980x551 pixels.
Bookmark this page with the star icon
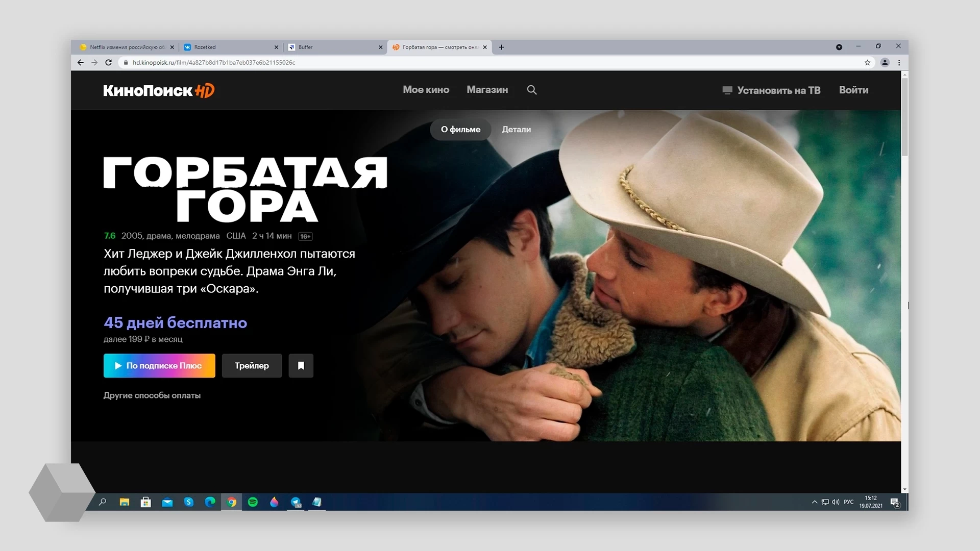[x=867, y=62]
